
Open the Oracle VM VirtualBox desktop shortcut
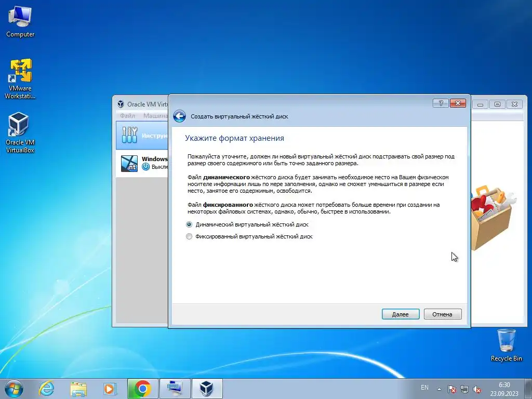click(20, 132)
